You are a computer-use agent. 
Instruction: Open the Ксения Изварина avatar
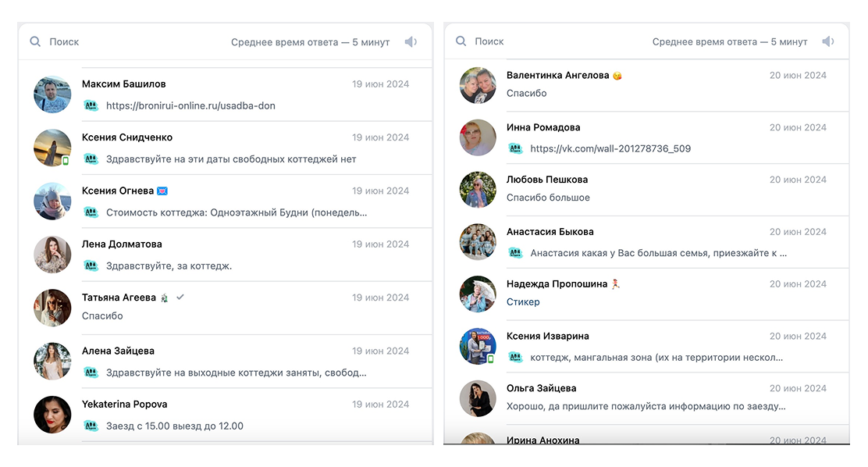(x=478, y=346)
